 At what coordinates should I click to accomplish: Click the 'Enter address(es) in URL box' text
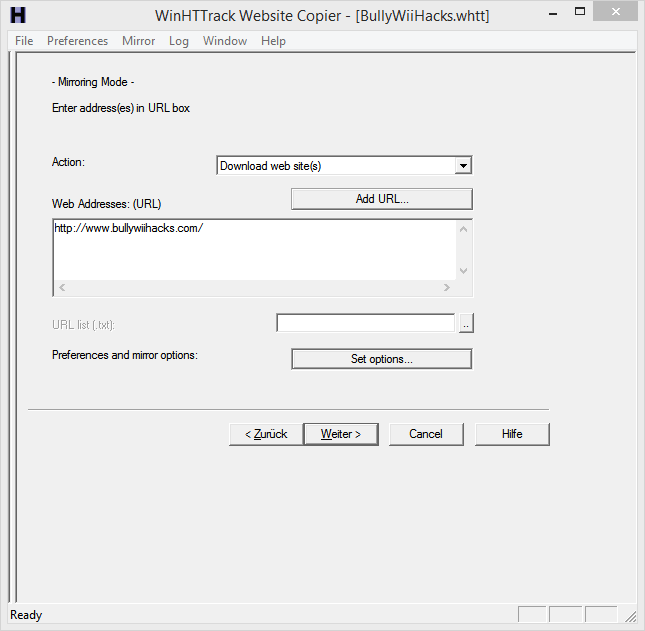[x=121, y=108]
